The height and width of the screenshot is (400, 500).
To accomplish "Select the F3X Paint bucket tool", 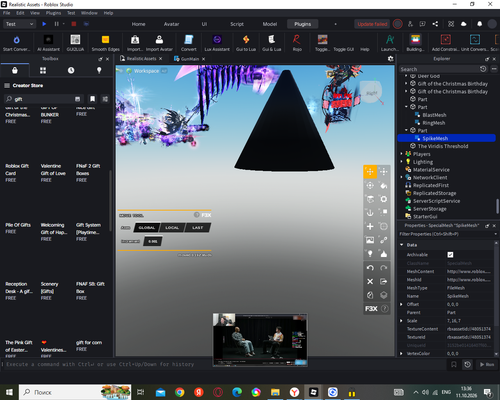I will click(x=384, y=185).
